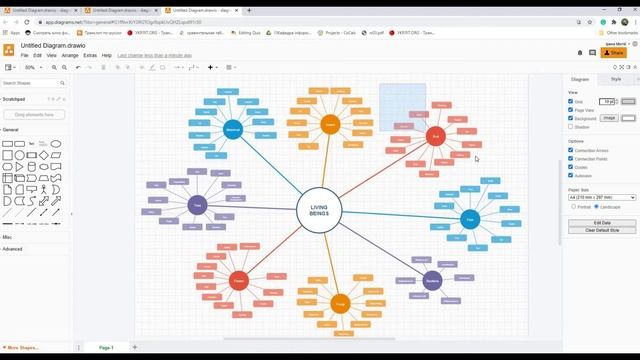This screenshot has height=360, width=640.
Task: Open the zoom percentage dropdown
Action: point(33,67)
